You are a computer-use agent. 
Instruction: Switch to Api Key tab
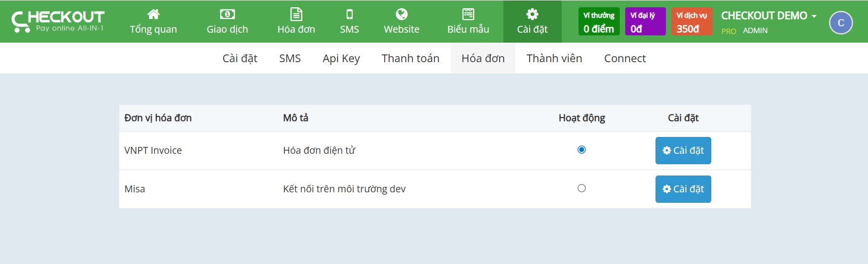[x=341, y=59]
